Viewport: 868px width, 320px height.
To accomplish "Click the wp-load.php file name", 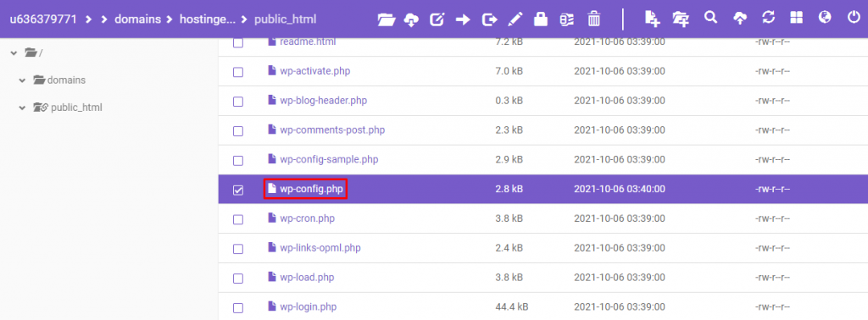I will (307, 278).
